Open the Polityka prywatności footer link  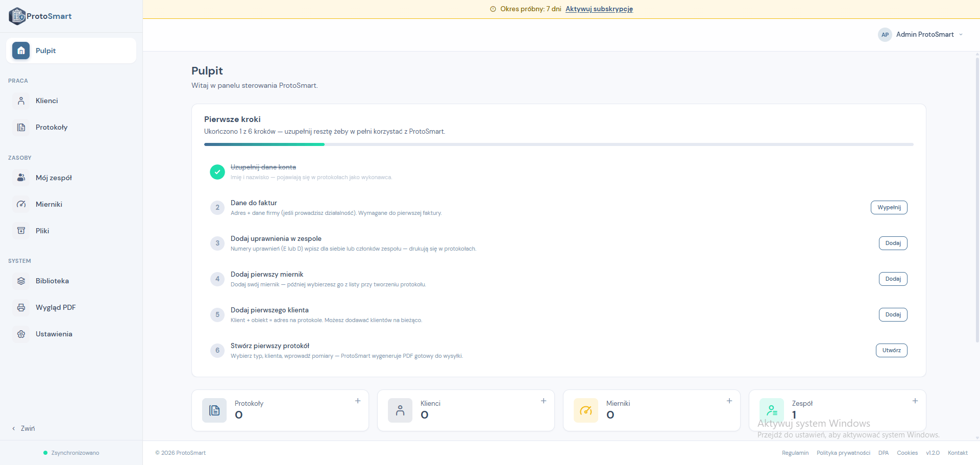(843, 453)
